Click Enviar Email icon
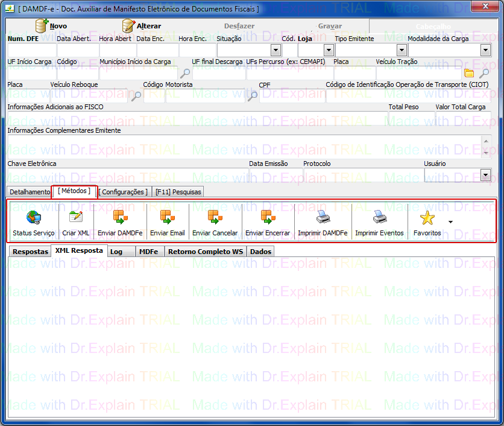The image size is (504, 426). pyautogui.click(x=167, y=217)
